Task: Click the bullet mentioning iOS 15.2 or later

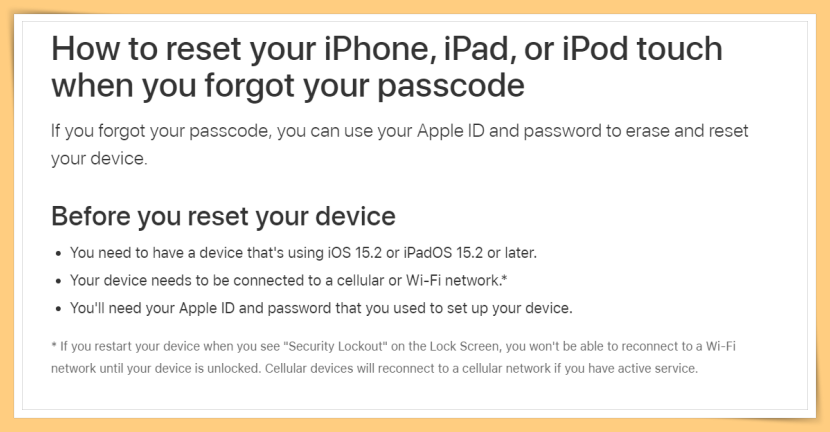Action: (x=303, y=253)
